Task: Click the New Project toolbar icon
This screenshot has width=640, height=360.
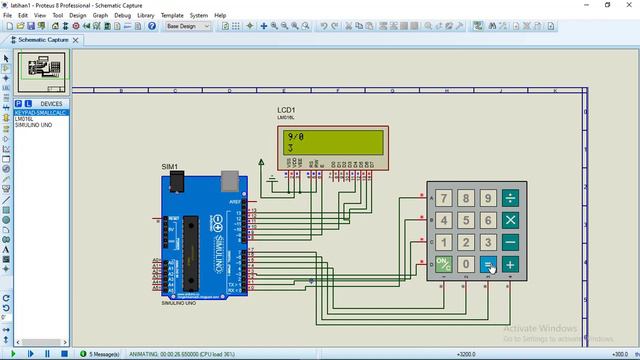Action: [x=9, y=26]
